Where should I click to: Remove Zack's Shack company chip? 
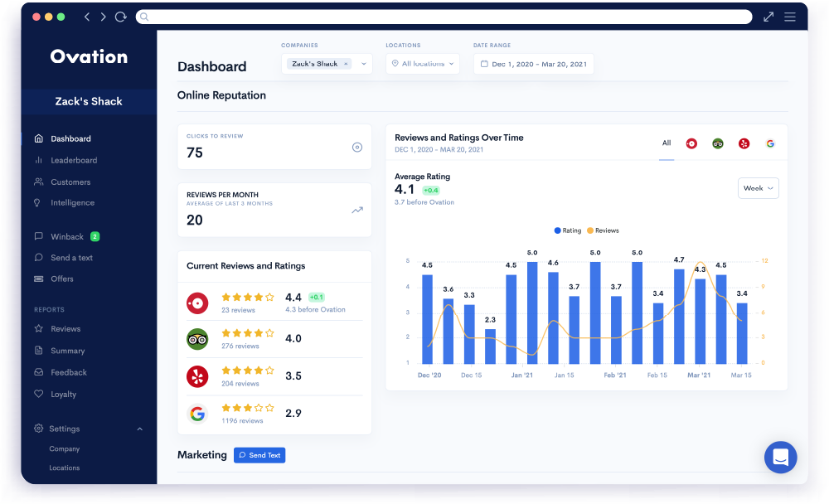pyautogui.click(x=346, y=64)
